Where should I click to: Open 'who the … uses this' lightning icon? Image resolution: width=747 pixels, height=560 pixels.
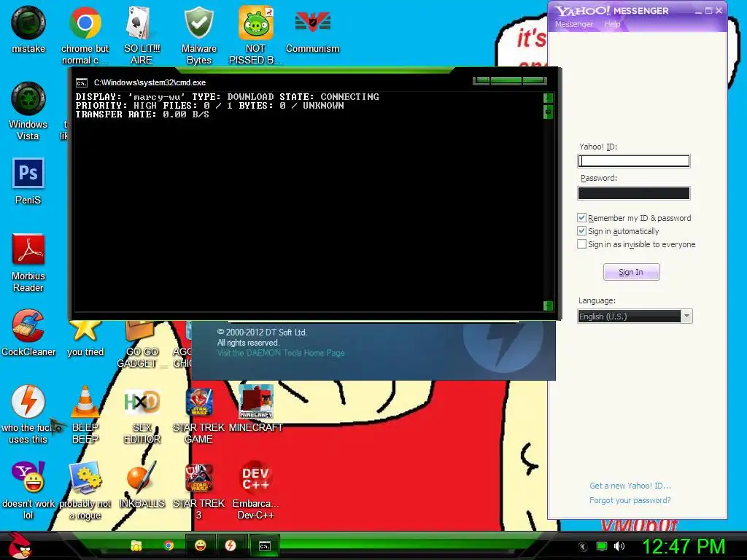(x=28, y=402)
